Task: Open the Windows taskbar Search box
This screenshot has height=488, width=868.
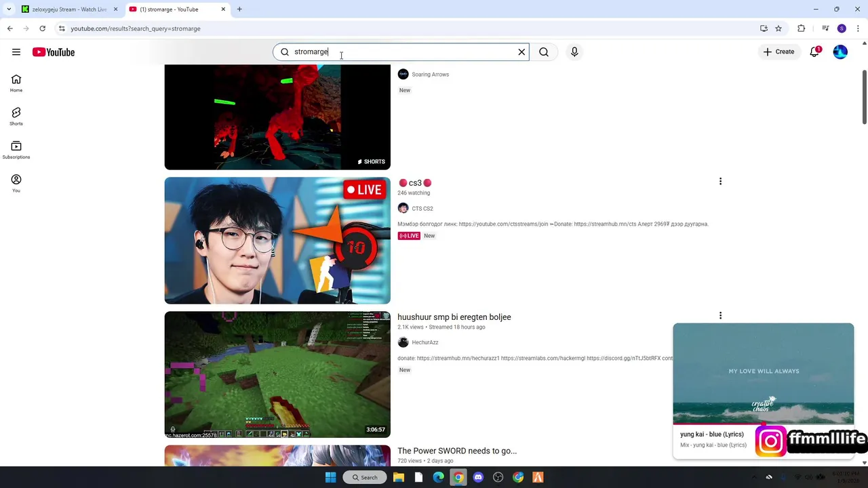Action: 365,477
